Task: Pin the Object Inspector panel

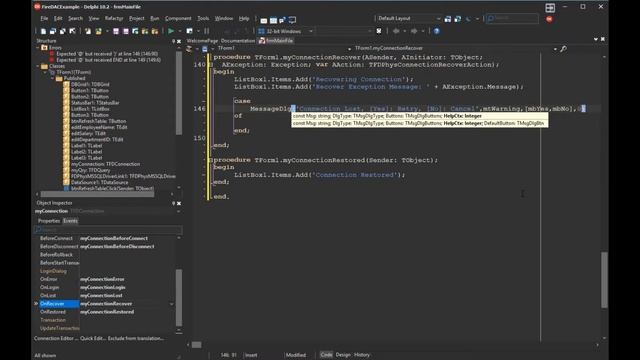Action: [x=173, y=203]
